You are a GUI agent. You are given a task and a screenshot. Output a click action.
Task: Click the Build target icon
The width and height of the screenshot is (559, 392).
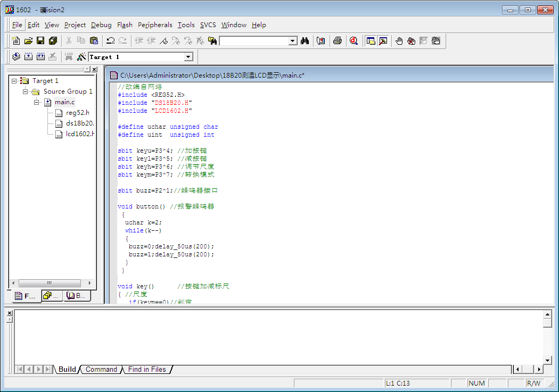[29, 56]
